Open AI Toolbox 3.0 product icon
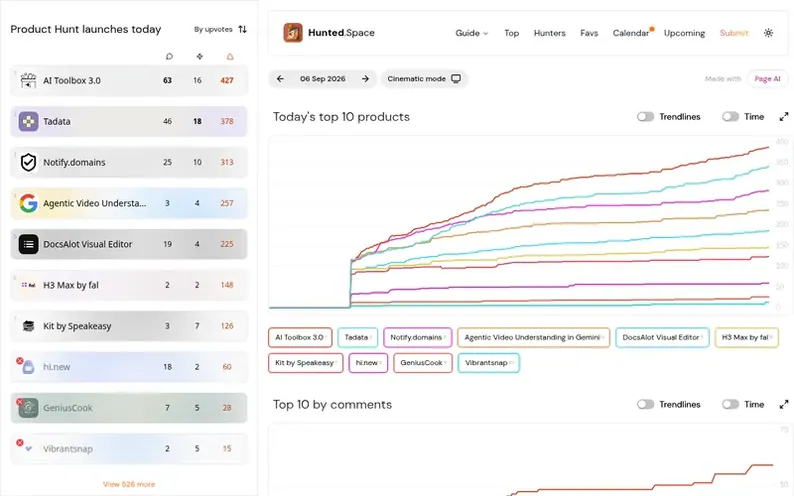 (x=28, y=80)
